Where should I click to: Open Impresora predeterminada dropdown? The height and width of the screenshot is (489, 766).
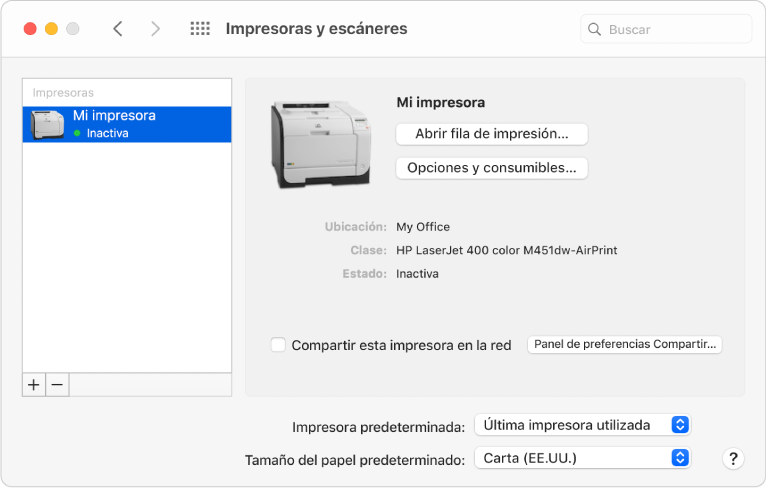click(582, 425)
